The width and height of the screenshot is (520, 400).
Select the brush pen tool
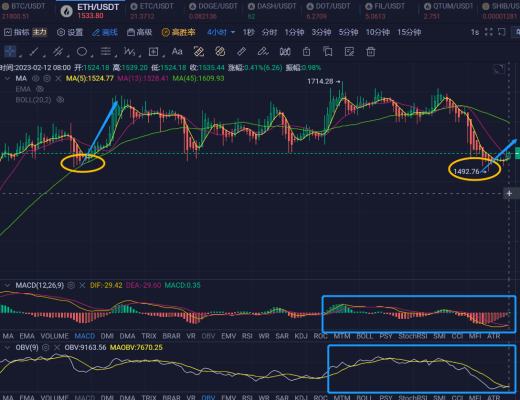263,52
